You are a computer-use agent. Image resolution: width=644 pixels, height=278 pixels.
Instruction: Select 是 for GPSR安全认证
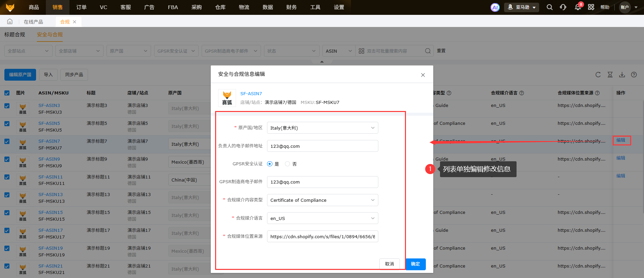click(x=270, y=164)
